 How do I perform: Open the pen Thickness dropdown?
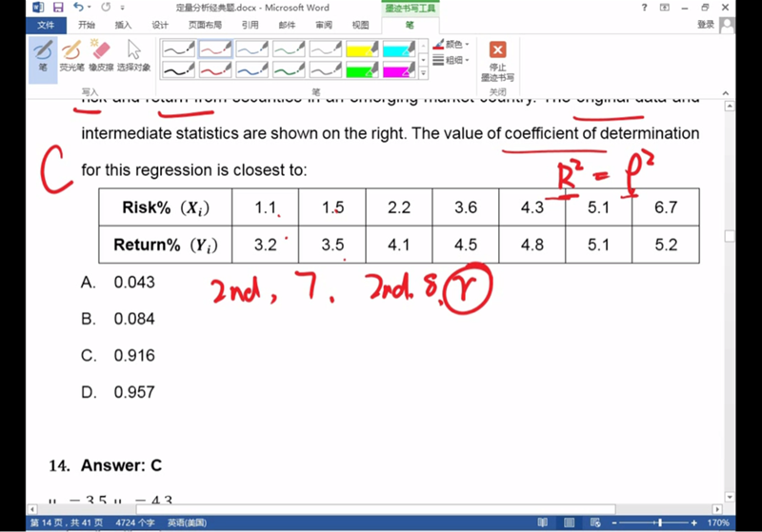point(451,60)
